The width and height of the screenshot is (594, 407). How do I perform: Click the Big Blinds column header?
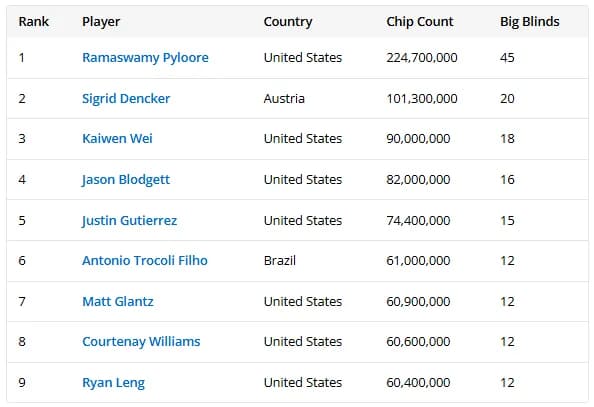click(x=530, y=22)
